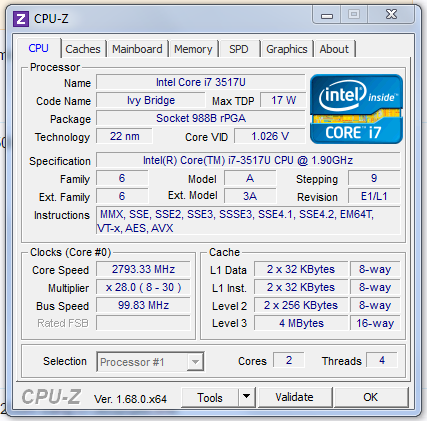The height and width of the screenshot is (421, 427).
Task: Show the Graphics tab
Action: click(x=287, y=49)
